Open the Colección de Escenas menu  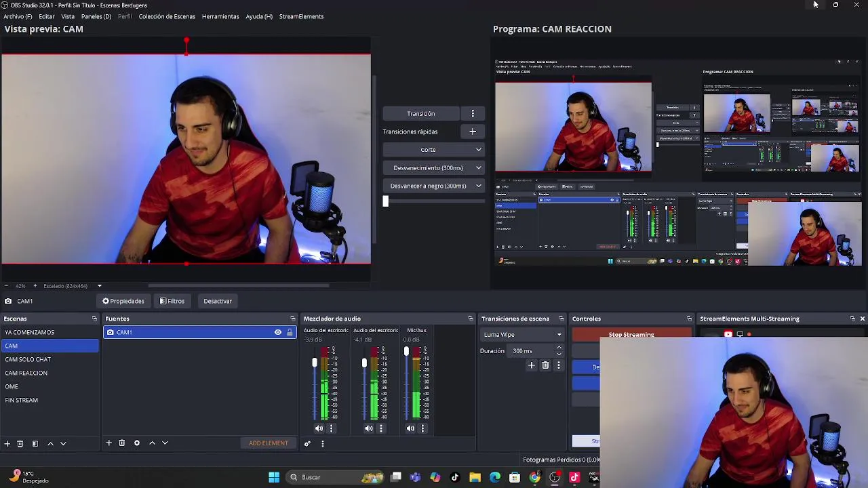pyautogui.click(x=167, y=16)
